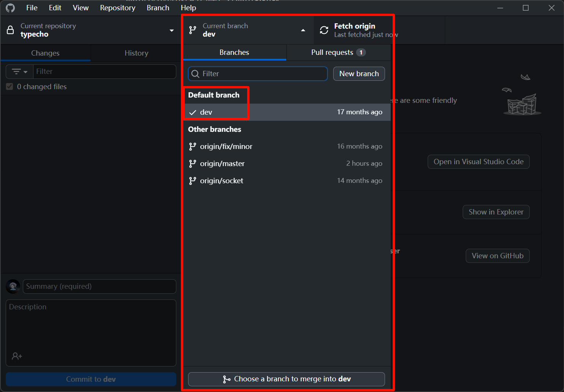564x392 pixels.
Task: Click the New branch button
Action: click(359, 74)
